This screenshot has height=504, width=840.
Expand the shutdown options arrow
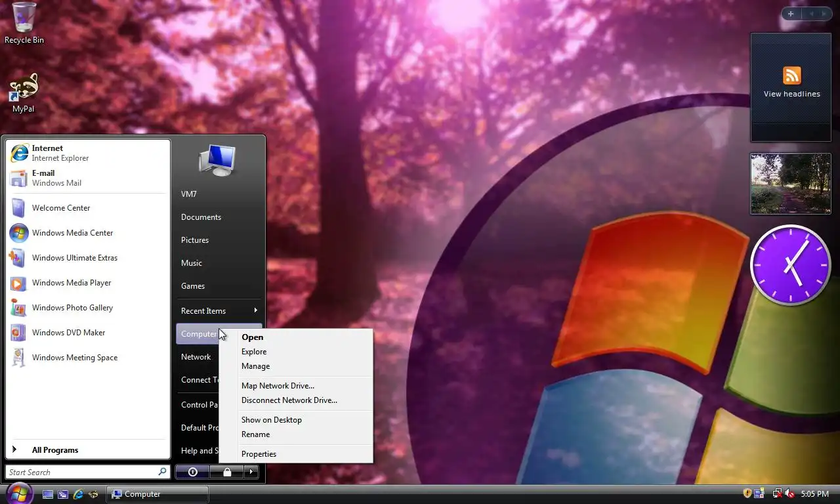click(251, 472)
